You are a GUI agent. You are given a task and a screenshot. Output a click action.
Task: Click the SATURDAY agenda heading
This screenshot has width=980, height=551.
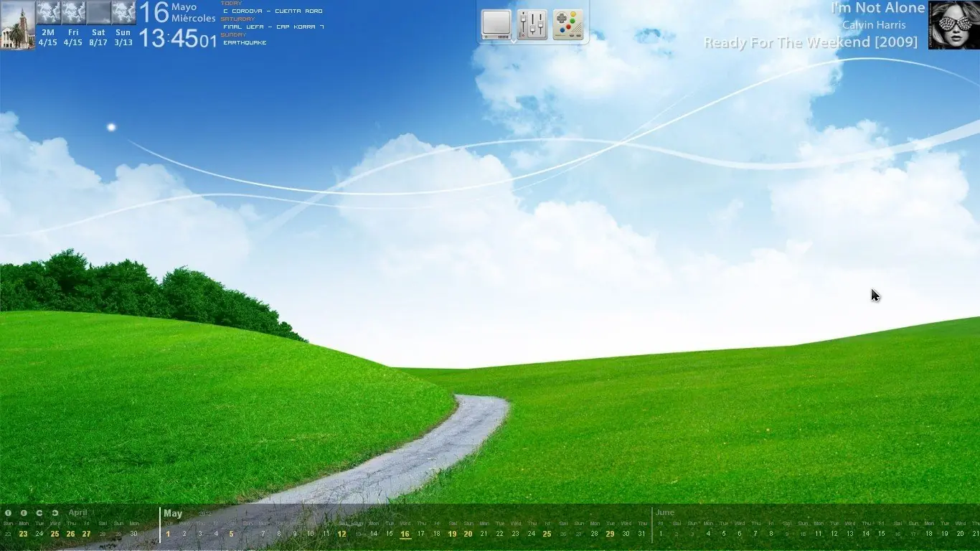(x=237, y=19)
